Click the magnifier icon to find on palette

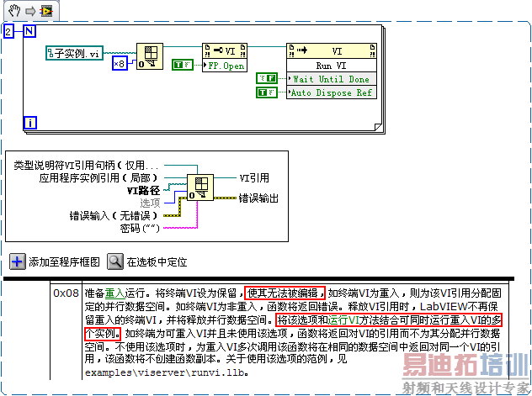pos(115,261)
